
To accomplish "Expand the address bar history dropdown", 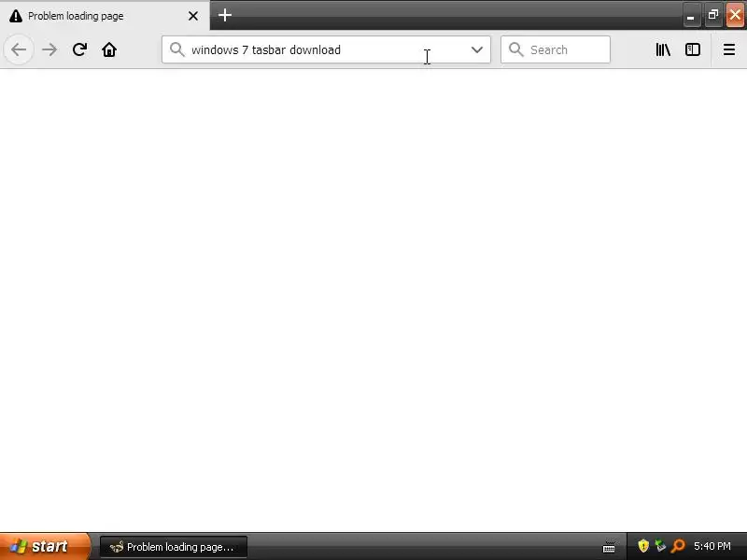I will 476,49.
